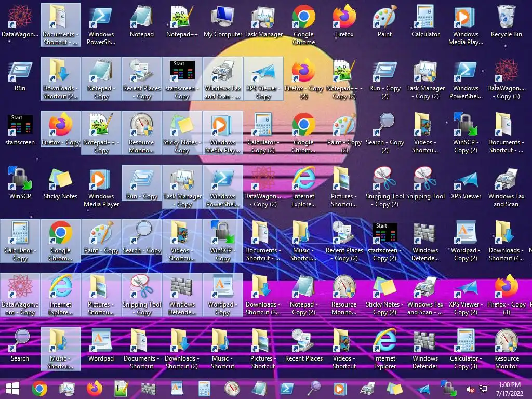Open the Windows Defender desktop shortcut in the bottom row
Screen dimensions: 532x399
425,350
